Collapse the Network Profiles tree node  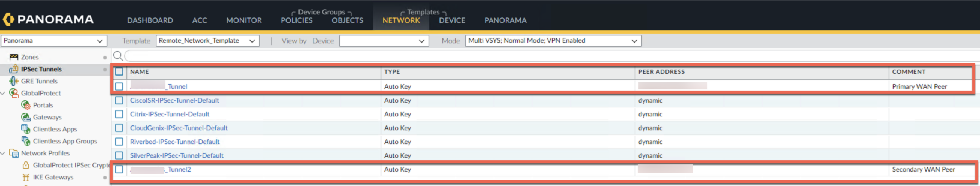(3, 153)
